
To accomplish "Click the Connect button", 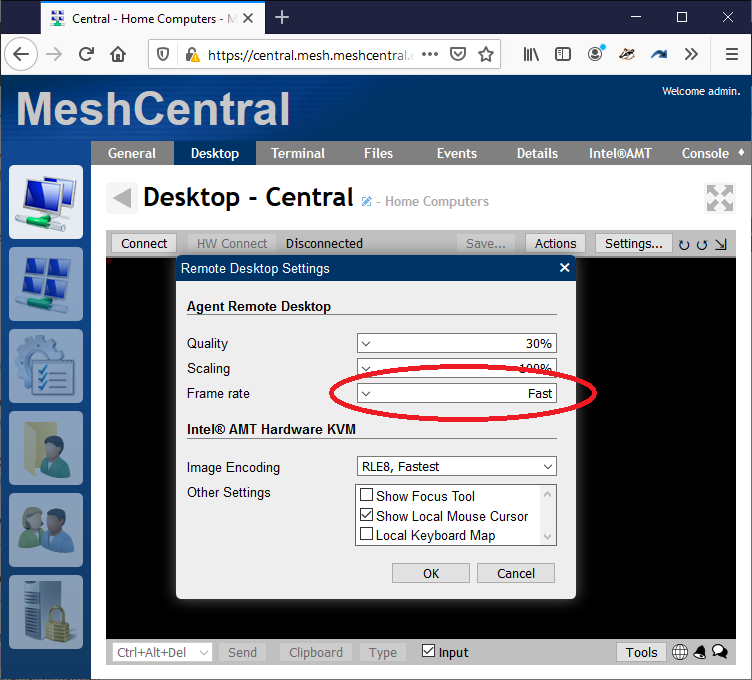I will pyautogui.click(x=144, y=244).
